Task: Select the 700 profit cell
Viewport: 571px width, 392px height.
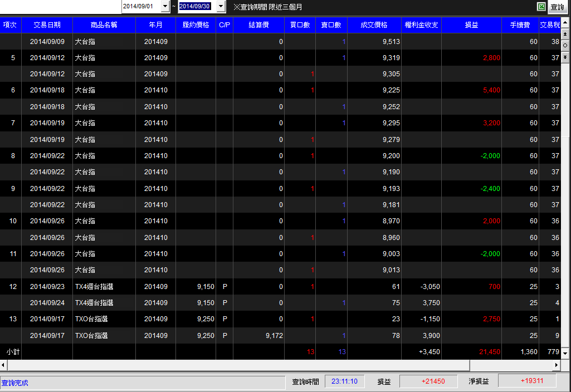Action: (472, 286)
